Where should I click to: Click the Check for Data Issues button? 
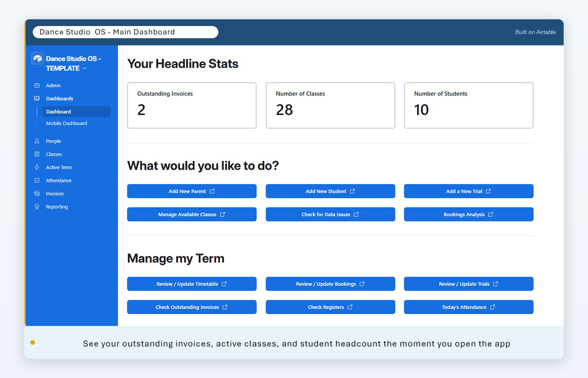click(331, 214)
